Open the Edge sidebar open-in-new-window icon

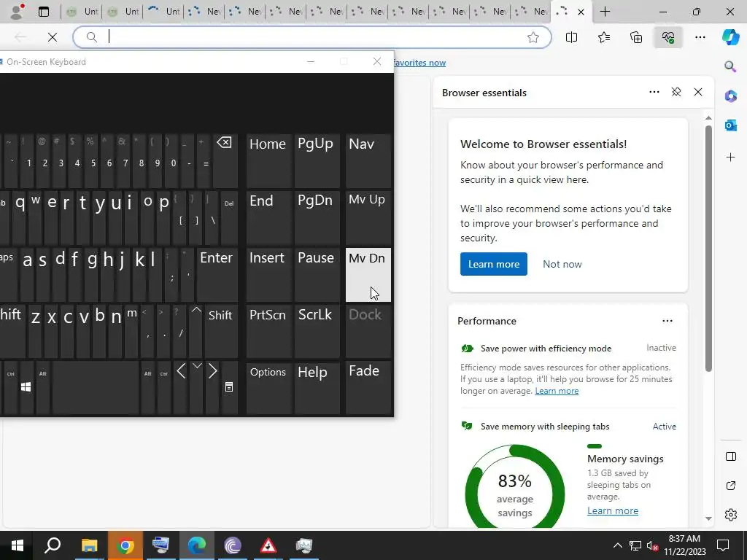[730, 486]
